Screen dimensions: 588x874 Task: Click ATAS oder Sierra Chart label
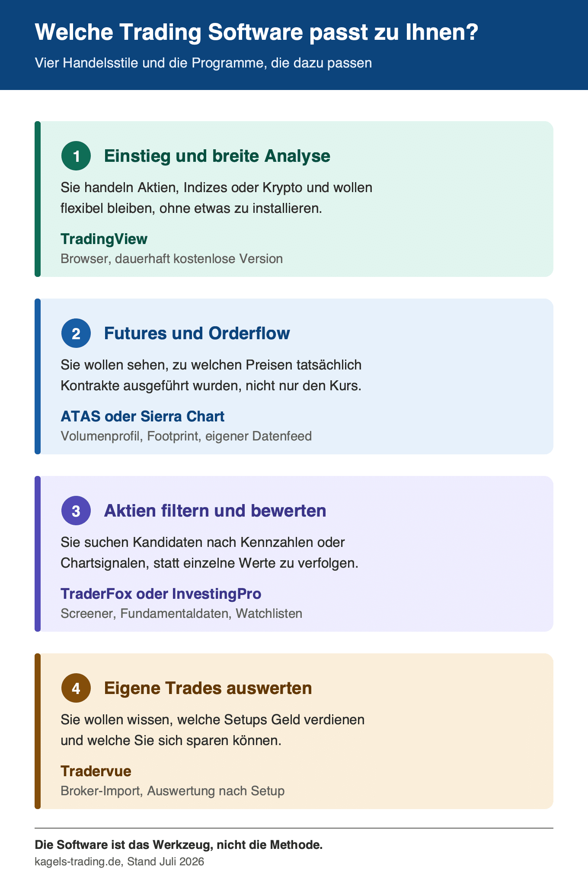point(142,416)
